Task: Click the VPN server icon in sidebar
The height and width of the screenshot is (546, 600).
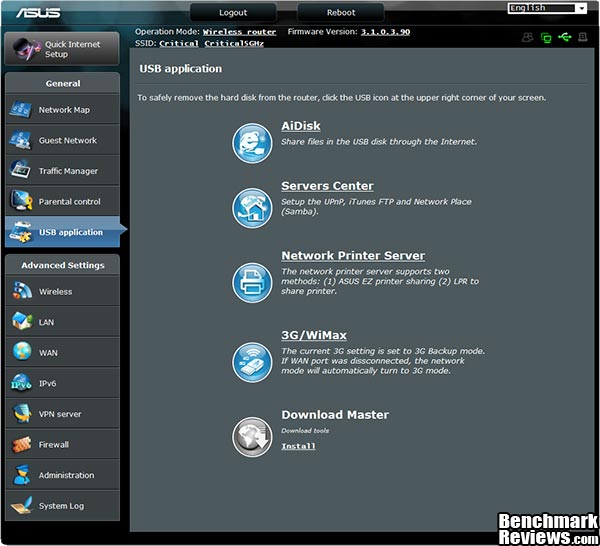Action: coord(22,414)
